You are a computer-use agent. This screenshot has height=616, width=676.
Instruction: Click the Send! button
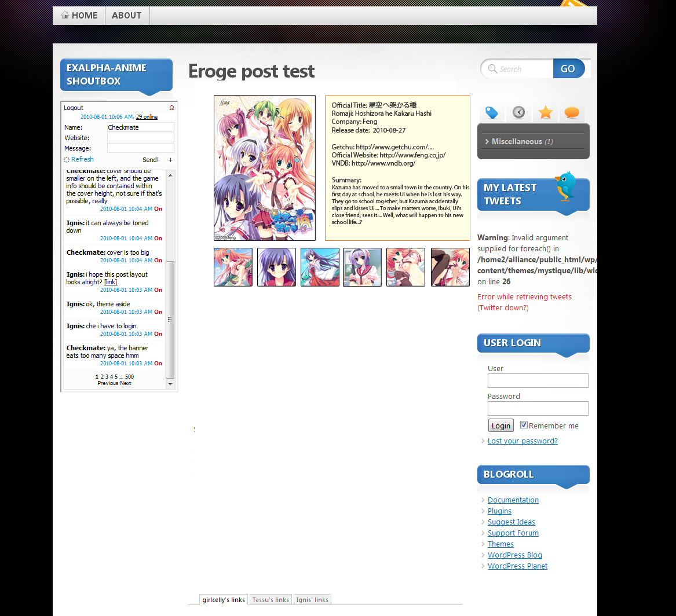[151, 160]
